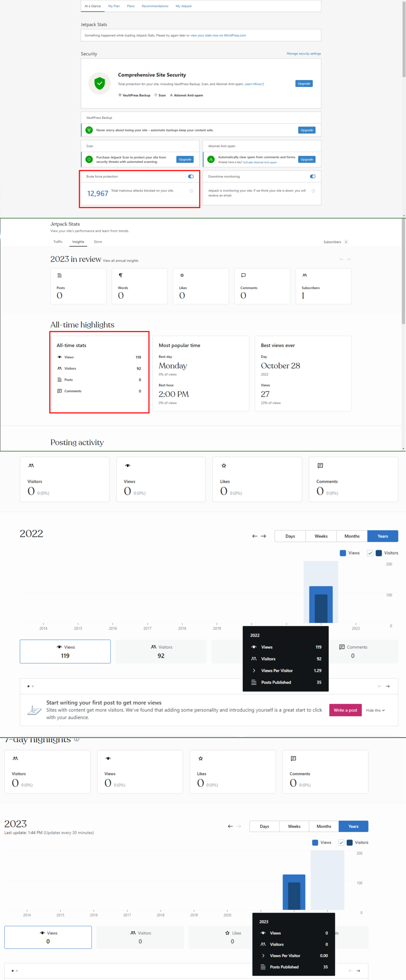The height and width of the screenshot is (980, 406).
Task: Click the Subscribers icon in 2023 in review
Action: 304,275
